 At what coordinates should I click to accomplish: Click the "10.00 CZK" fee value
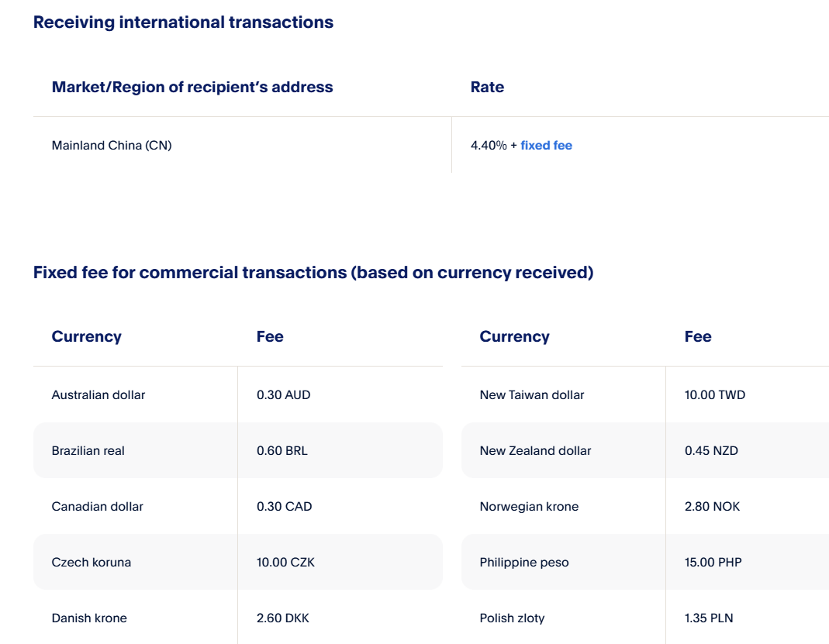(x=285, y=563)
